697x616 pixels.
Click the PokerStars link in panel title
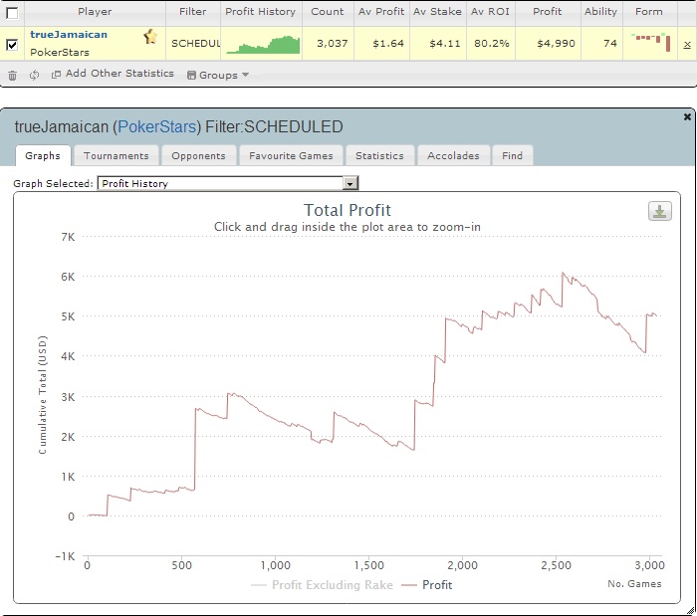[x=156, y=127]
